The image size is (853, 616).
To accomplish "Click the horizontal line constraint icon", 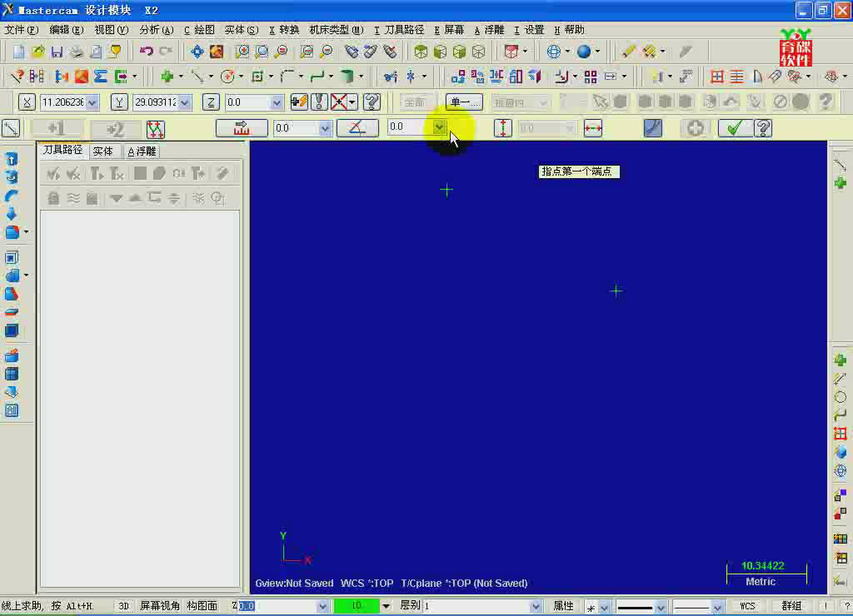I will (x=593, y=128).
